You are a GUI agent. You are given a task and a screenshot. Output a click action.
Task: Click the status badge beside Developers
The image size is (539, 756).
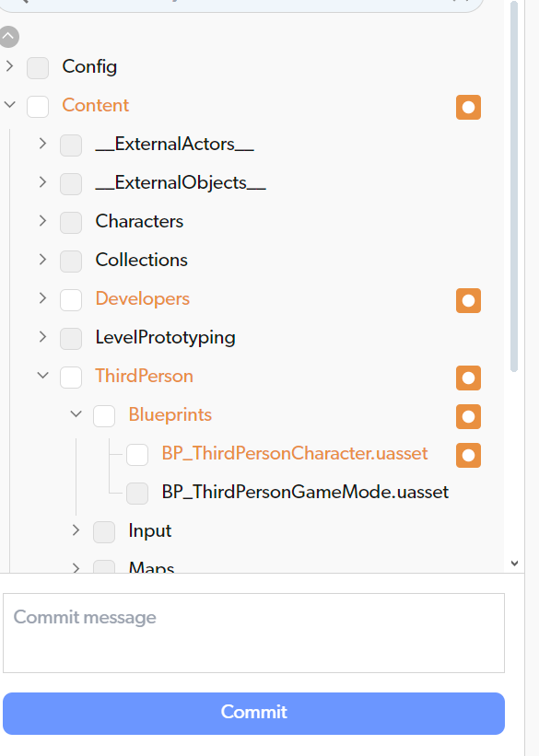[468, 300]
